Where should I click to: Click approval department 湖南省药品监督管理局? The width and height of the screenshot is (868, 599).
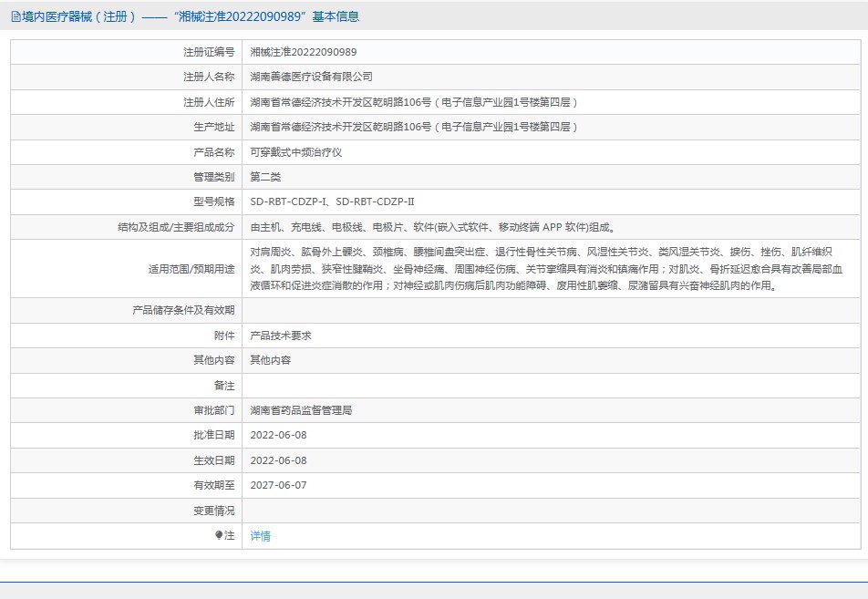301,410
